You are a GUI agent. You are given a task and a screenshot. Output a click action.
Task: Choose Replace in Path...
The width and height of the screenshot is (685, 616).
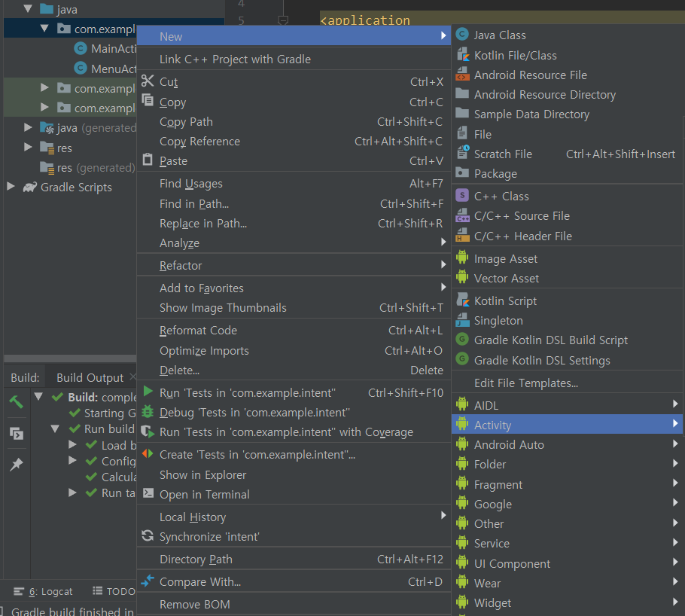(294, 224)
